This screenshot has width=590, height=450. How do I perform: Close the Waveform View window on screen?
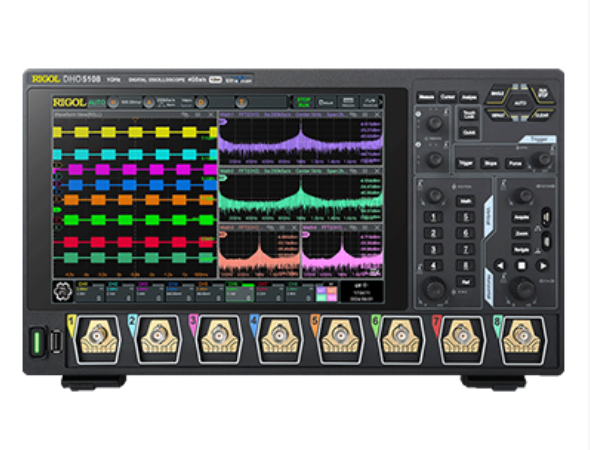[211, 114]
